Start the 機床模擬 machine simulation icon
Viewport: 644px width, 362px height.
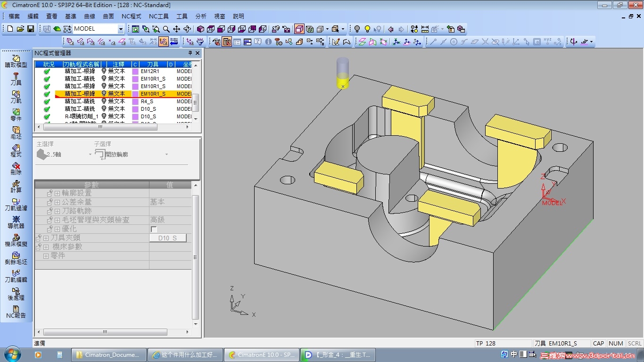pos(16,240)
